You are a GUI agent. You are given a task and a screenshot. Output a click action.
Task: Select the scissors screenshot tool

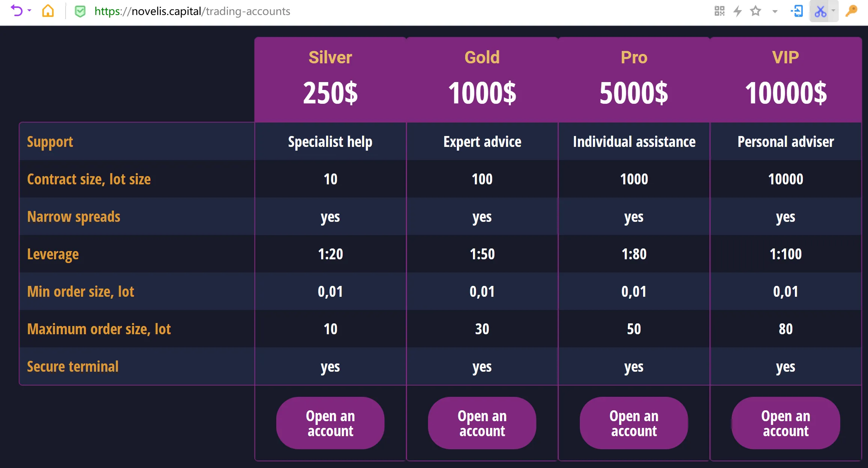(x=820, y=11)
